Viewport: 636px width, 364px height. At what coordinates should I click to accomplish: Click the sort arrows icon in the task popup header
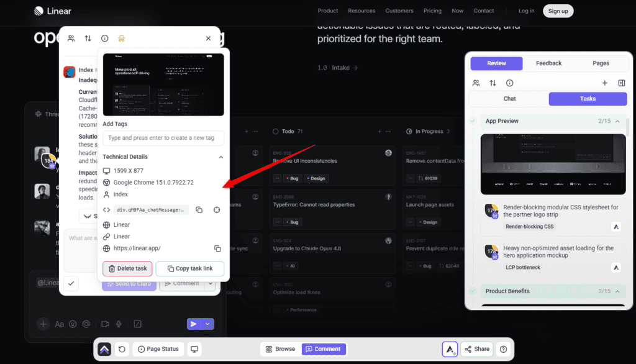[88, 38]
